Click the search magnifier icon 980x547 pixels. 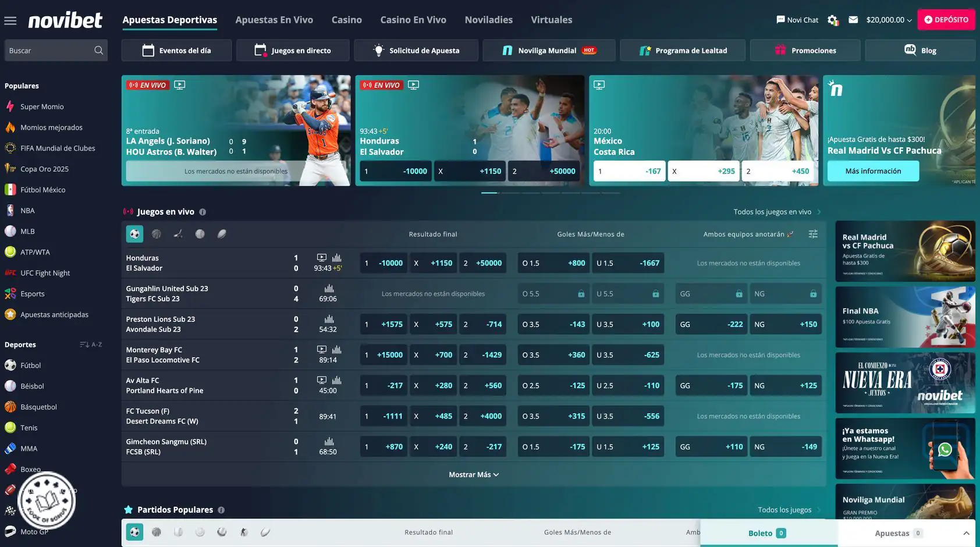pyautogui.click(x=99, y=51)
